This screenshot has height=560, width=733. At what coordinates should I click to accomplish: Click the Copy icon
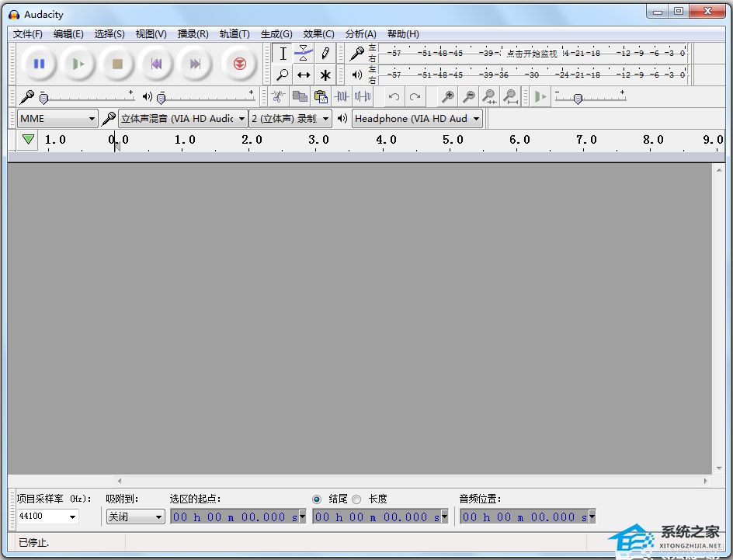coord(299,97)
